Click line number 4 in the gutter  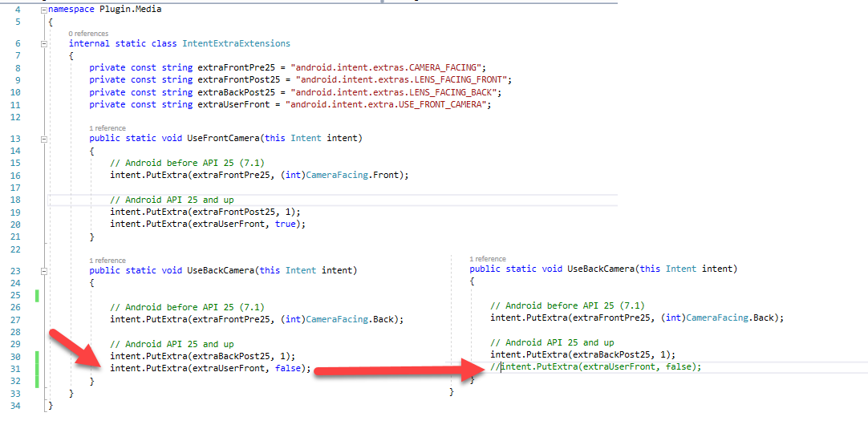(18, 10)
